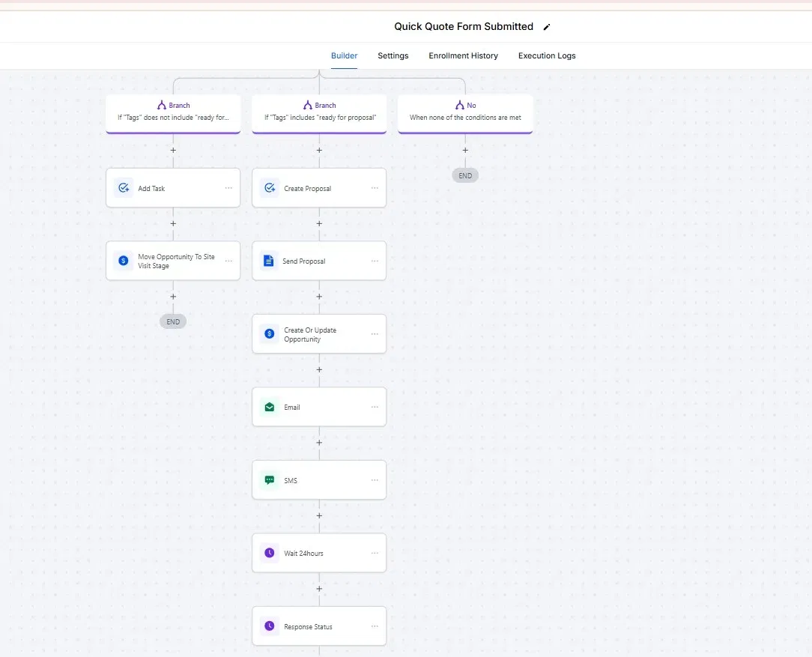812x657 pixels.
Task: Add a step between Wait 24hours and Response Status
Action: coord(319,589)
